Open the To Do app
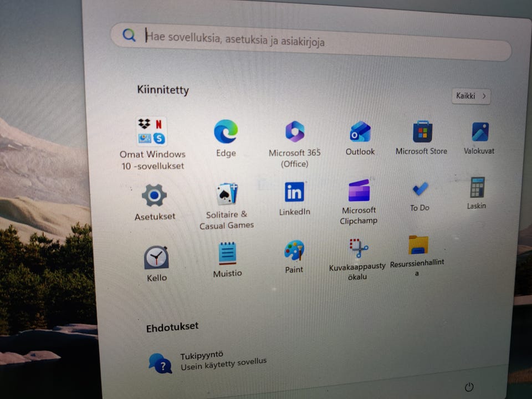 pyautogui.click(x=420, y=196)
